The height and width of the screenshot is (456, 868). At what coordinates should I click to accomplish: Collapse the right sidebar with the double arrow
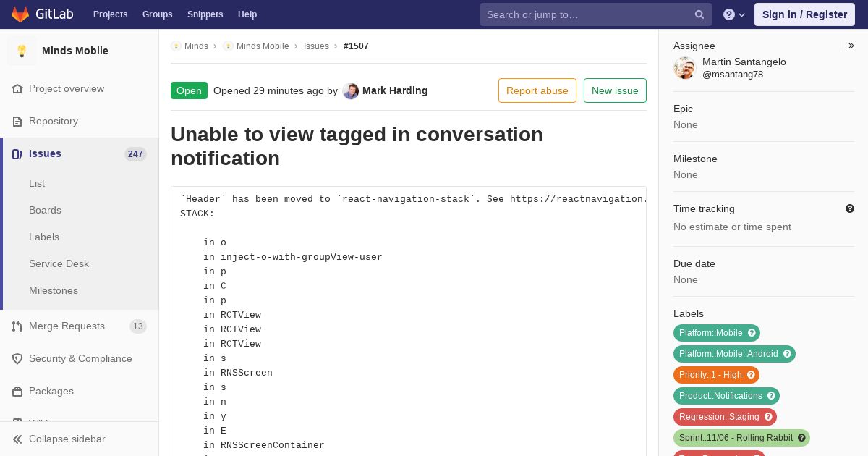tap(851, 46)
